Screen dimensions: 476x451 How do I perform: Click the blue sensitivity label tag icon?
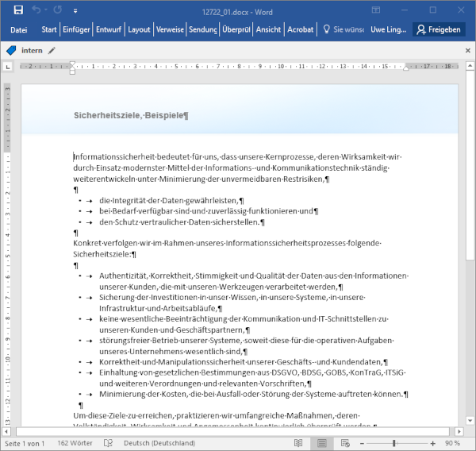pos(11,50)
